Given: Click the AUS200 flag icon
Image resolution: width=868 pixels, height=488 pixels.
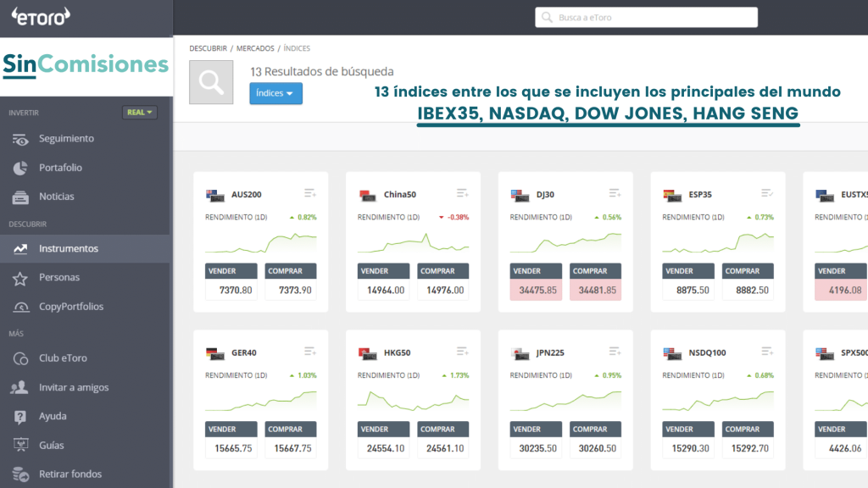Looking at the screenshot, I should tap(214, 196).
